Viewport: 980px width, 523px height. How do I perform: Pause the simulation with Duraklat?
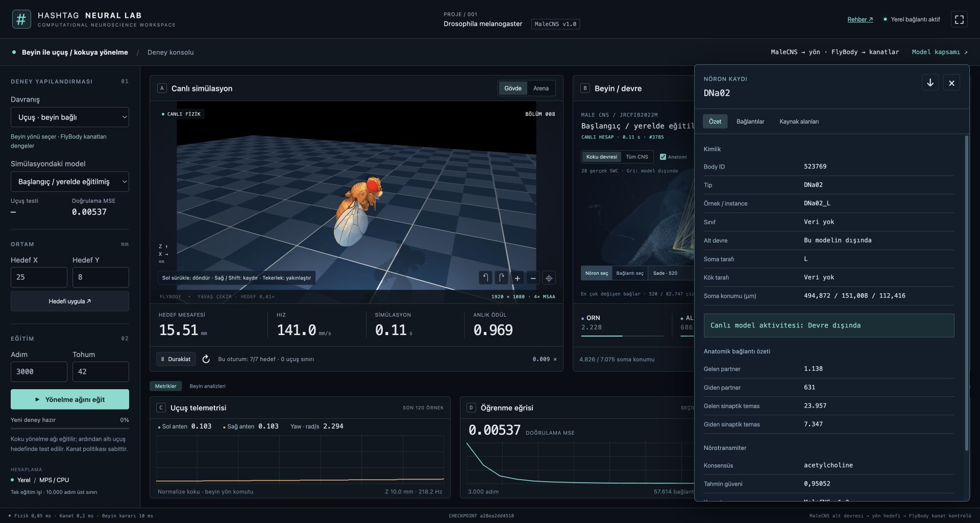[x=176, y=359]
